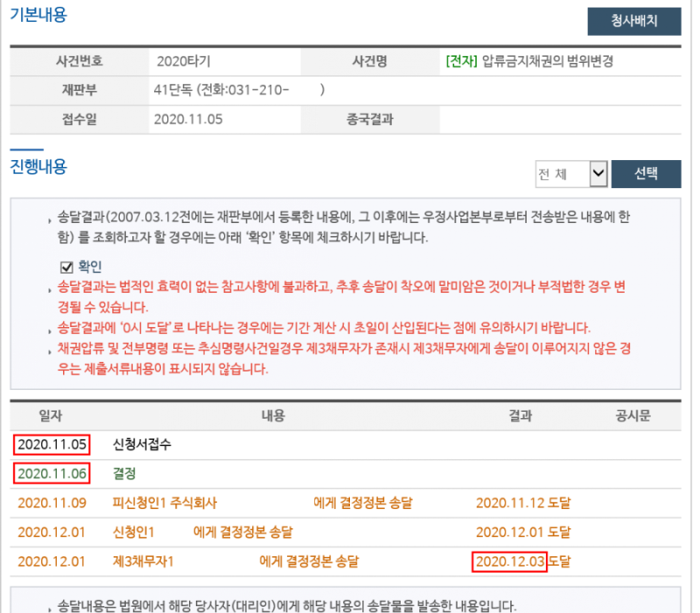Click the 재판부 label cell
Screen dimensions: 700x613
[80, 90]
